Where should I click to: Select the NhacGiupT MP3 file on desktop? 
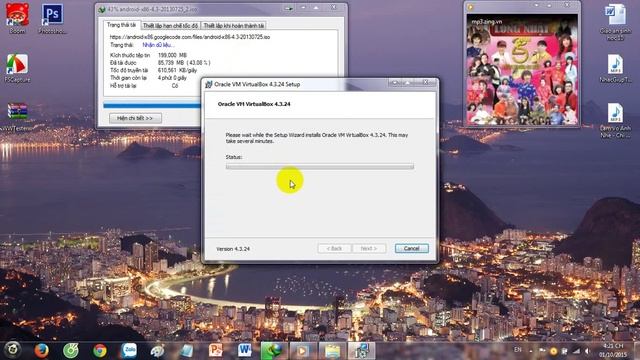pyautogui.click(x=616, y=69)
